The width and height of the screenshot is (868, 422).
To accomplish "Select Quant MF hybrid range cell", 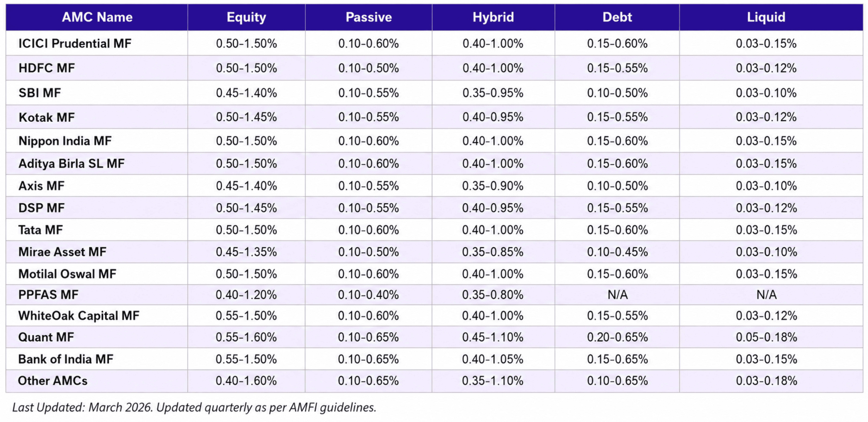I will [493, 337].
